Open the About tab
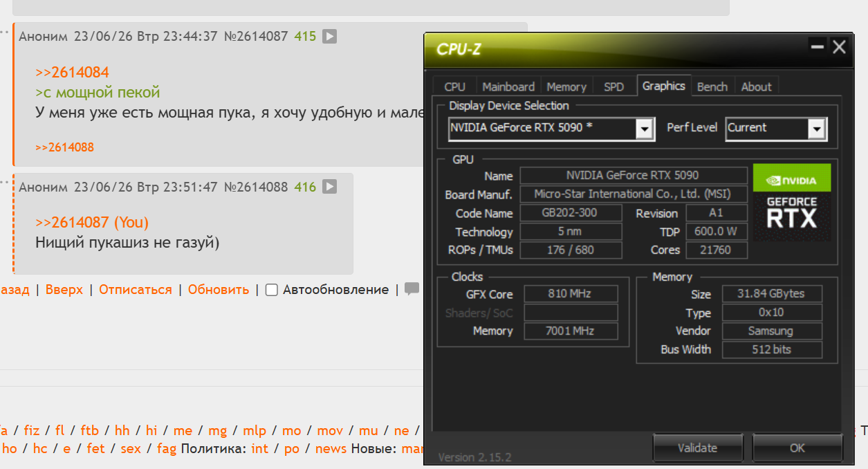The height and width of the screenshot is (469, 868). pos(756,86)
